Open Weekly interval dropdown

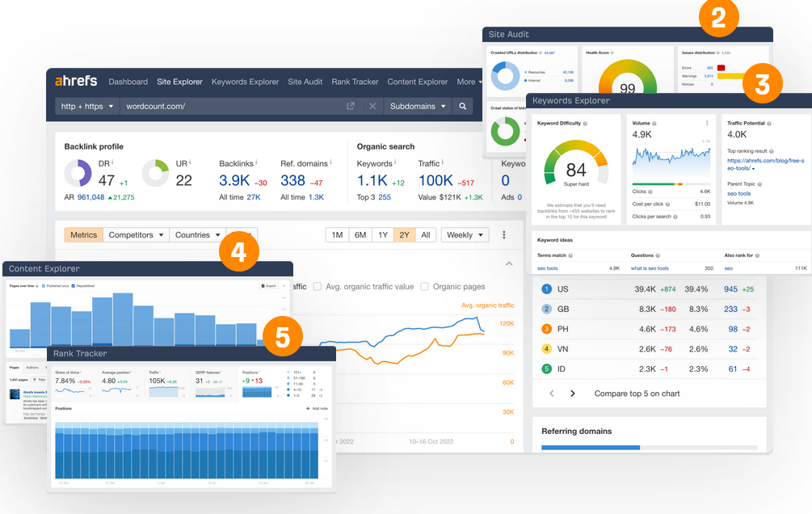(x=465, y=234)
